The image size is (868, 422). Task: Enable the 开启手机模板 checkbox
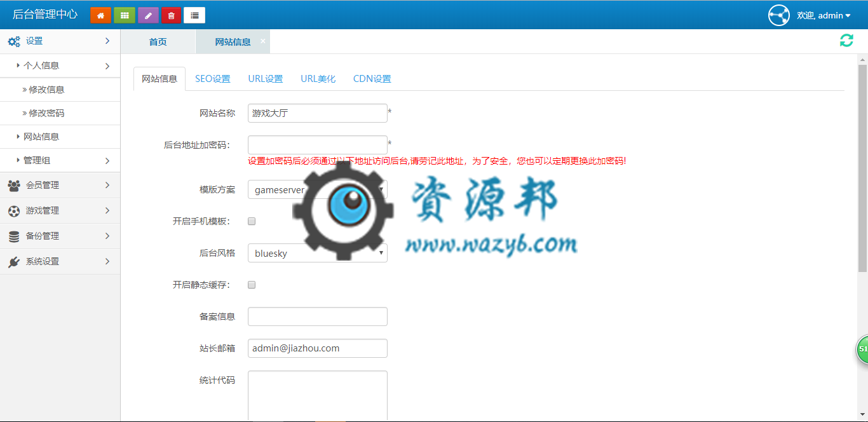(252, 221)
